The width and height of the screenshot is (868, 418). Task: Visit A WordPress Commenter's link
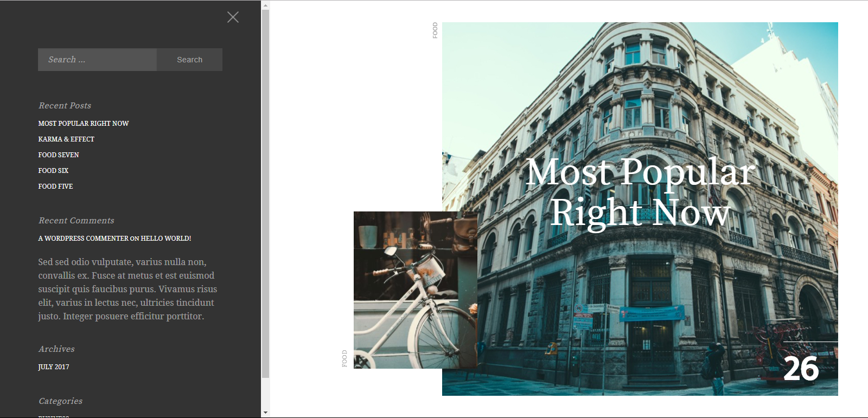coord(83,239)
